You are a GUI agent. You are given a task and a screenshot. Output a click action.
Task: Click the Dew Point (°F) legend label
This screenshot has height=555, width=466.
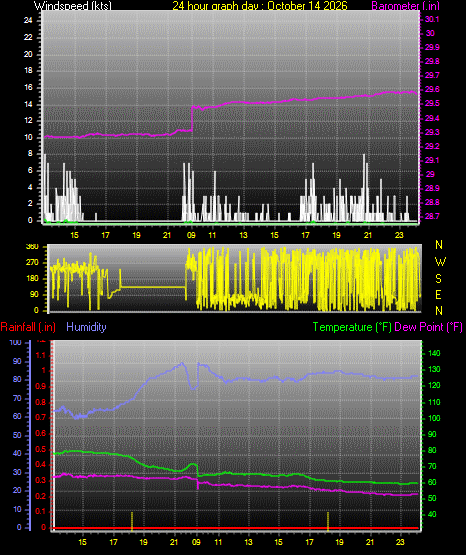click(x=428, y=327)
